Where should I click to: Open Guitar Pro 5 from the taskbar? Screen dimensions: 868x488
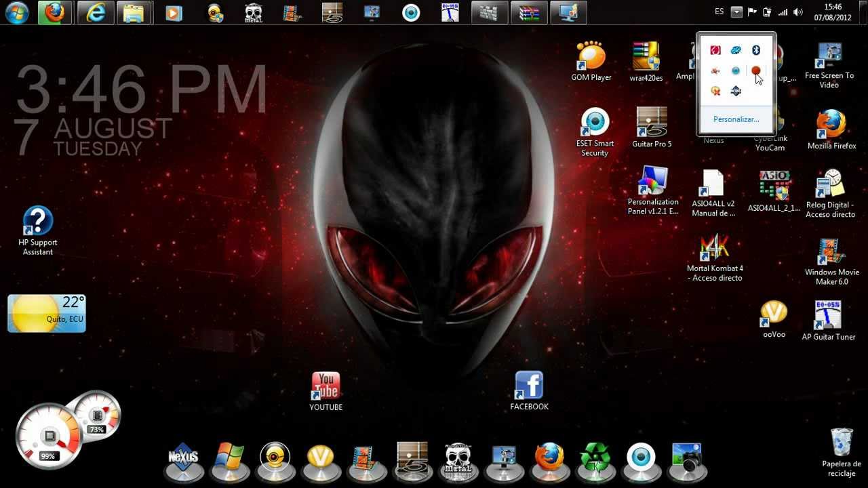tap(332, 13)
